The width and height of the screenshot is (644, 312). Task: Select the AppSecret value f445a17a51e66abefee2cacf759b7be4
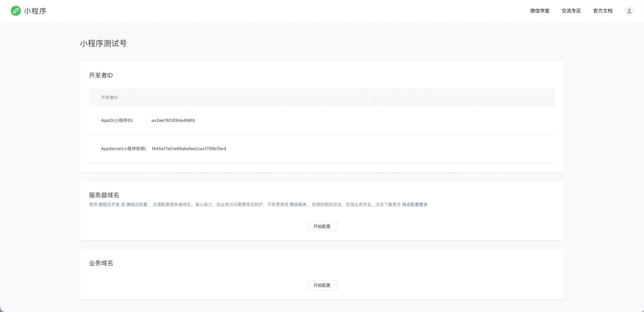pos(189,149)
